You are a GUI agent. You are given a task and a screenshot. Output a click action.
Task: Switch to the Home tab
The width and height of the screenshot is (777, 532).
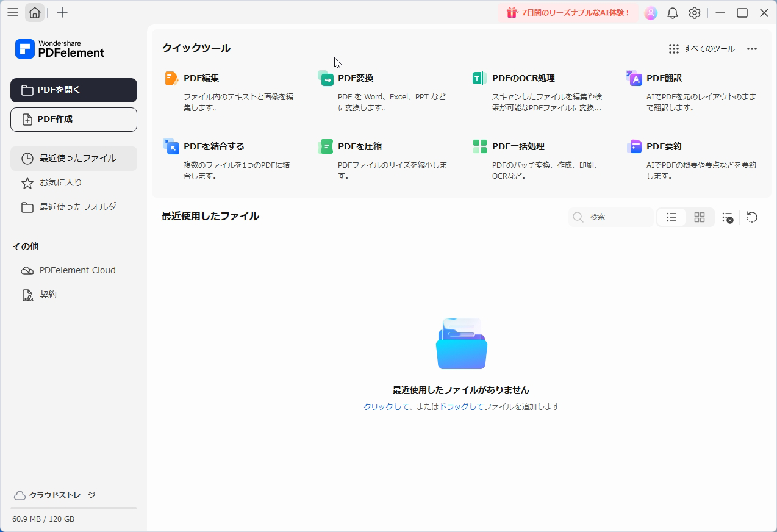click(35, 12)
